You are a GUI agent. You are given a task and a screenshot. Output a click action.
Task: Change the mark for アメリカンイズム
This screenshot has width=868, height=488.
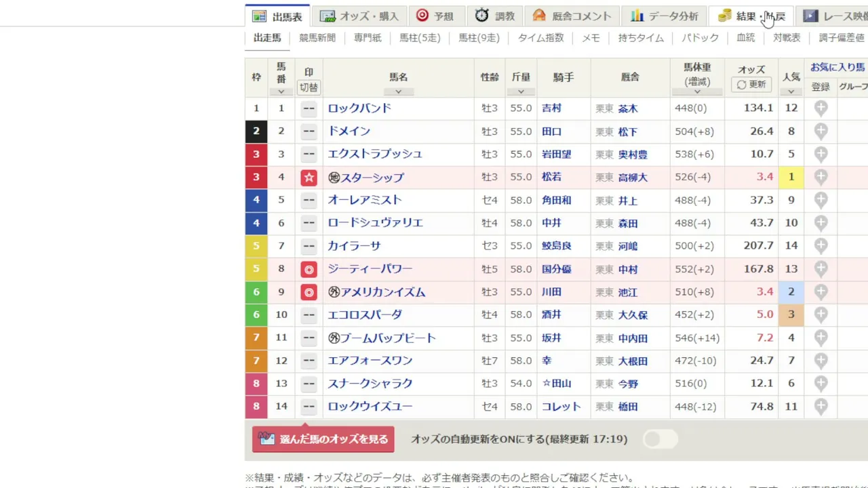309,292
